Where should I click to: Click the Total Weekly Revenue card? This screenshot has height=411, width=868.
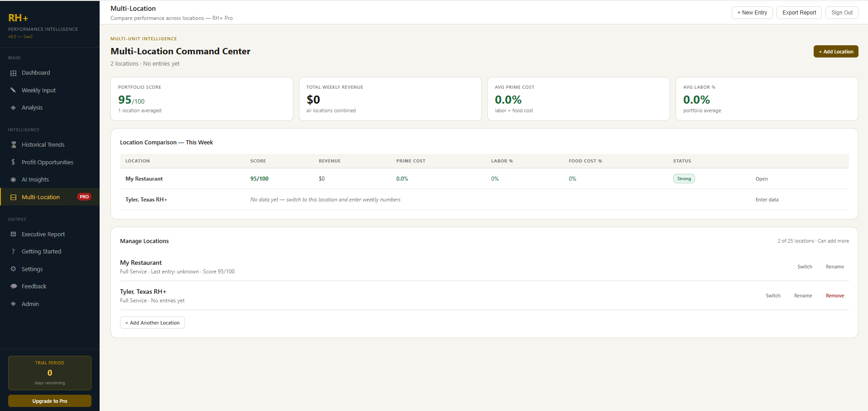click(390, 99)
